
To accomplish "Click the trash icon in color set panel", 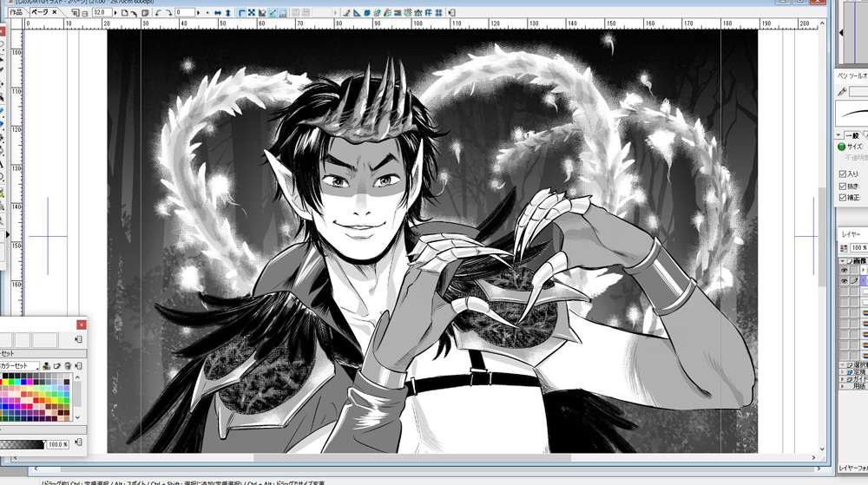I will pyautogui.click(x=68, y=366).
